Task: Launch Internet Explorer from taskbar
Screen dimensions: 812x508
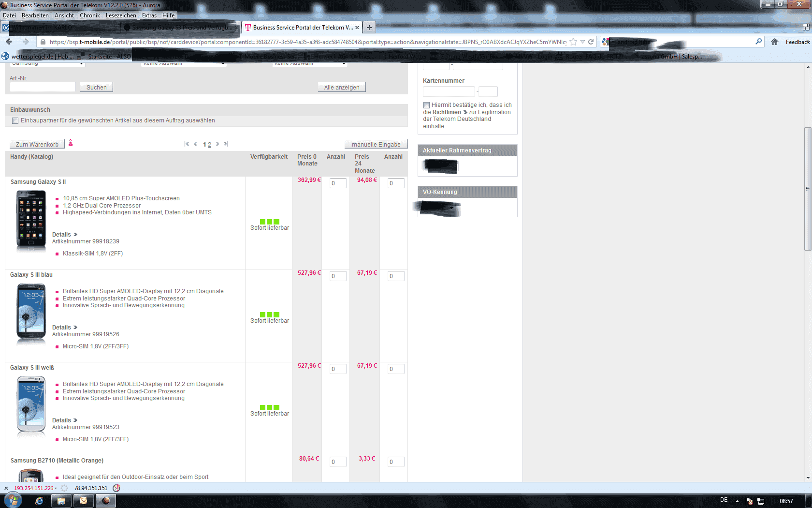Action: 39,501
